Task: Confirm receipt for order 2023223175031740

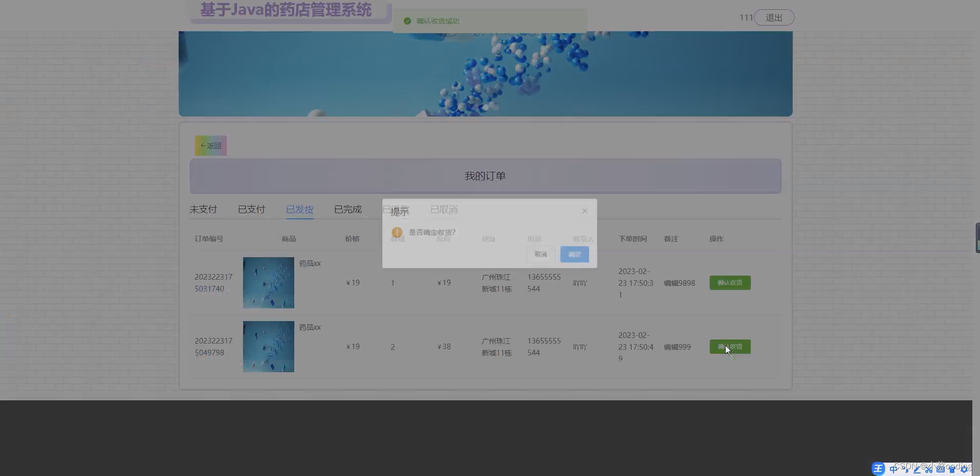Action: [730, 283]
